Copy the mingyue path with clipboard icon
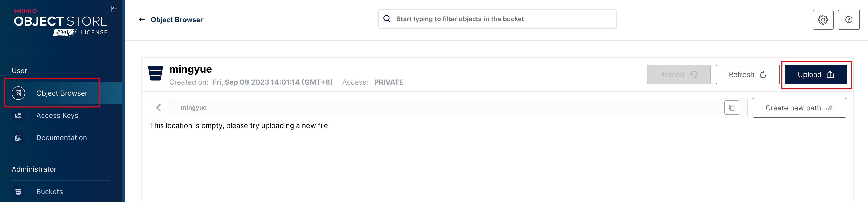 pos(732,108)
